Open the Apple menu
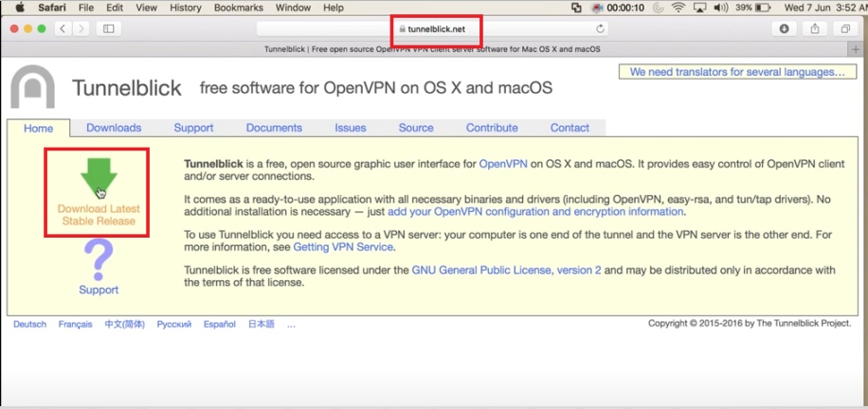 point(21,8)
